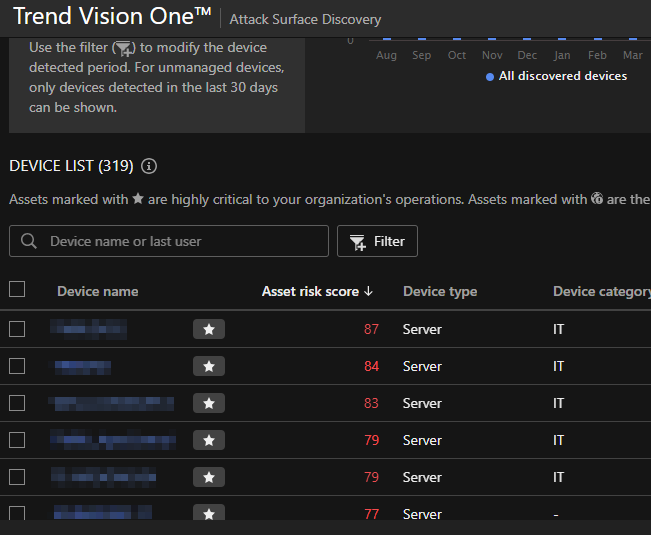
Task: Click the Attack Surface Discovery title
Action: [x=305, y=19]
